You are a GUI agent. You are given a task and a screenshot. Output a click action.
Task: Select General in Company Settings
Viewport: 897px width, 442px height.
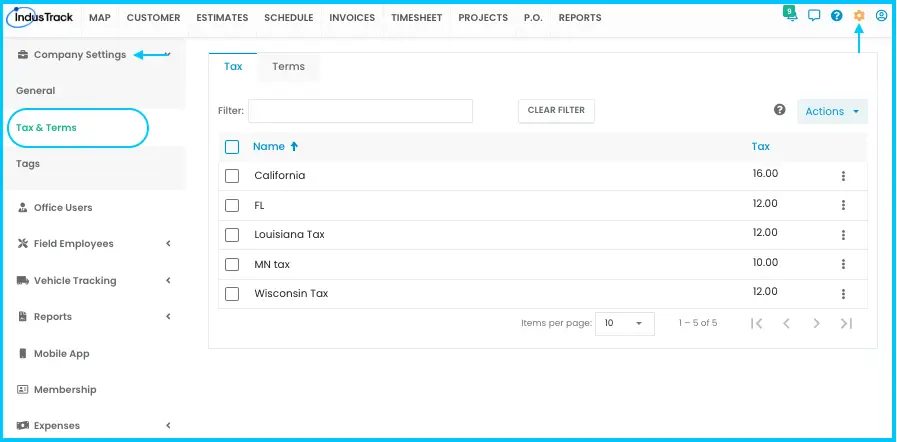(x=35, y=91)
